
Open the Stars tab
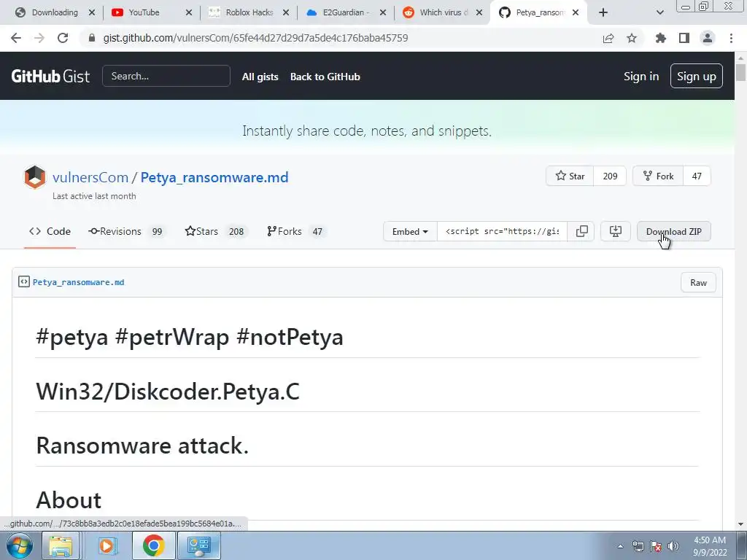click(x=215, y=231)
